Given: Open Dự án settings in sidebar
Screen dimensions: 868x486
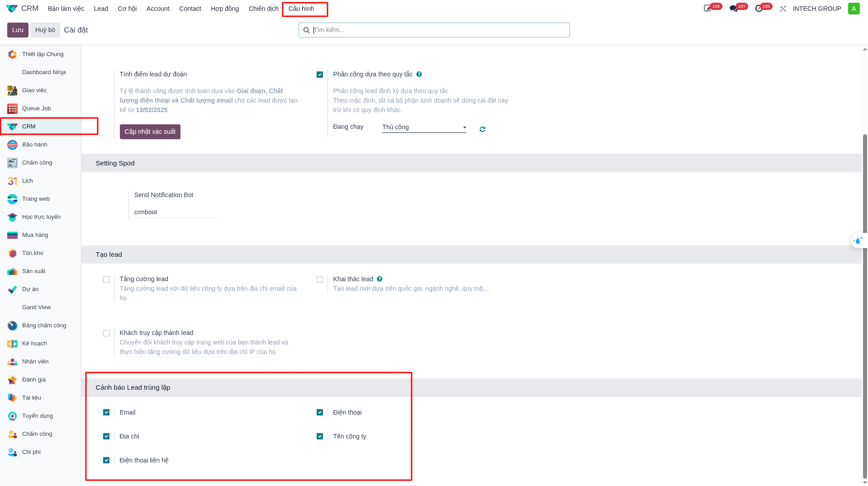Looking at the screenshot, I should (x=41, y=289).
